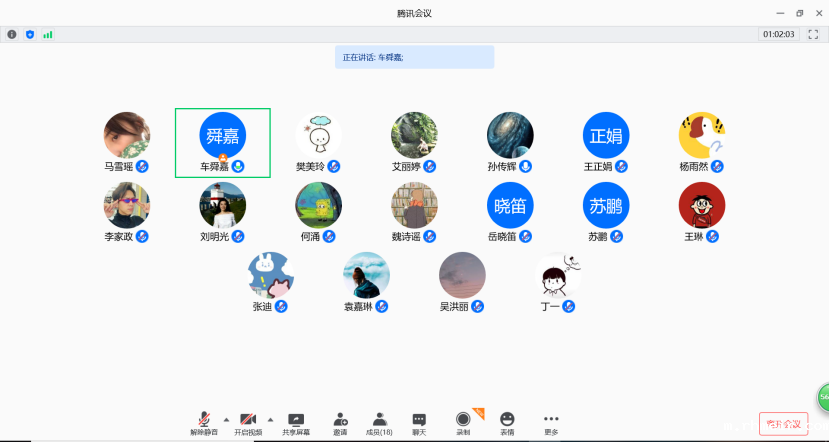Open the 邀请 invite icon
Screen dimensions: 830x442
pyautogui.click(x=340, y=422)
